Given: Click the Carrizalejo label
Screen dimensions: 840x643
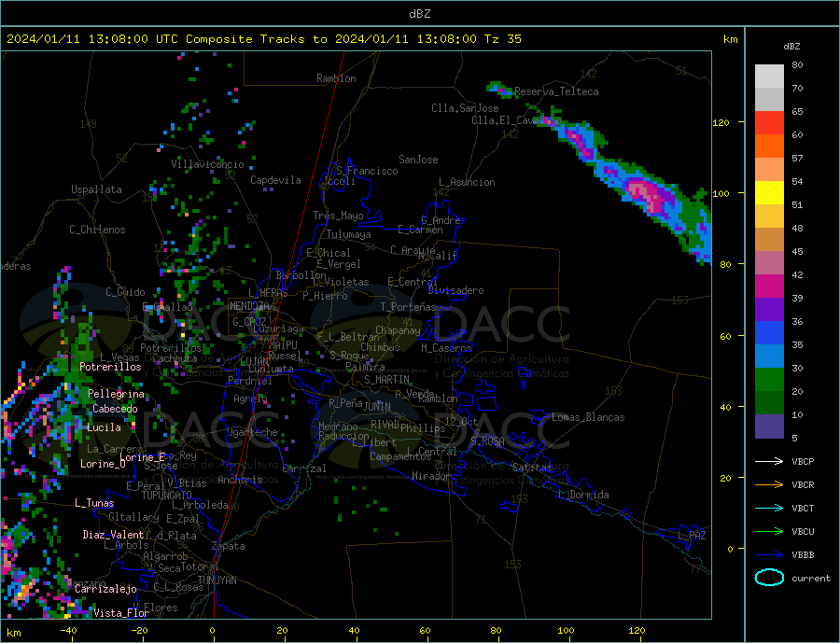Looking at the screenshot, I should (105, 589).
